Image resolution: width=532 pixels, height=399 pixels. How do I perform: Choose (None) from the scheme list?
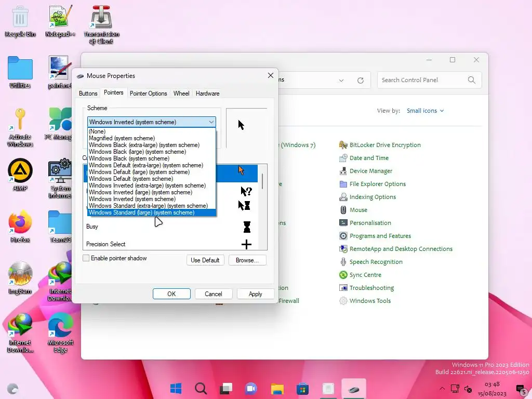[152, 131]
